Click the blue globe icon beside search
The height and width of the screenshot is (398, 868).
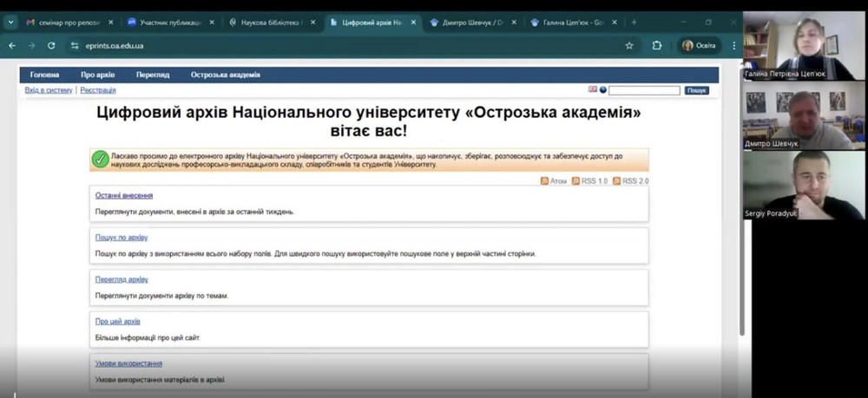[603, 89]
